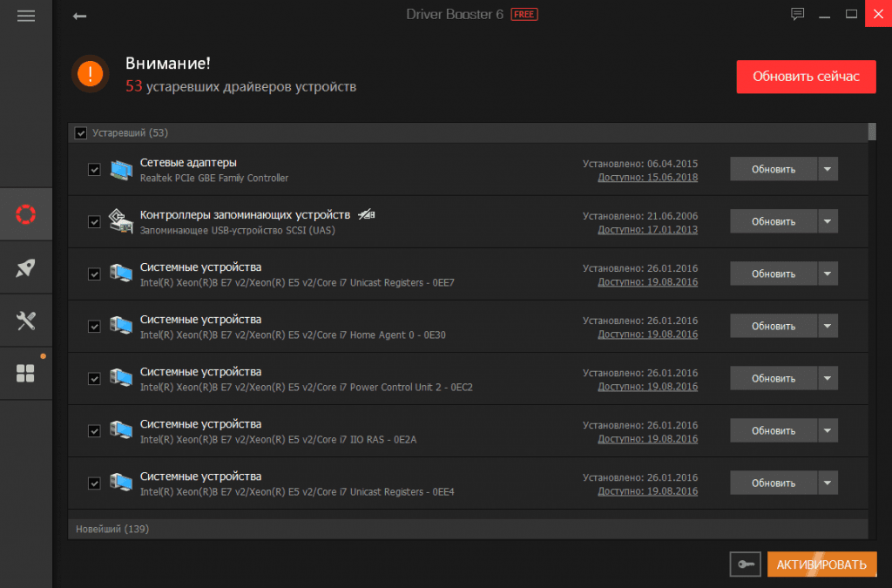Viewport: 892px width, 588px height.
Task: Uncheck the IIO RAS - 0E2A checkbox
Action: 94,431
